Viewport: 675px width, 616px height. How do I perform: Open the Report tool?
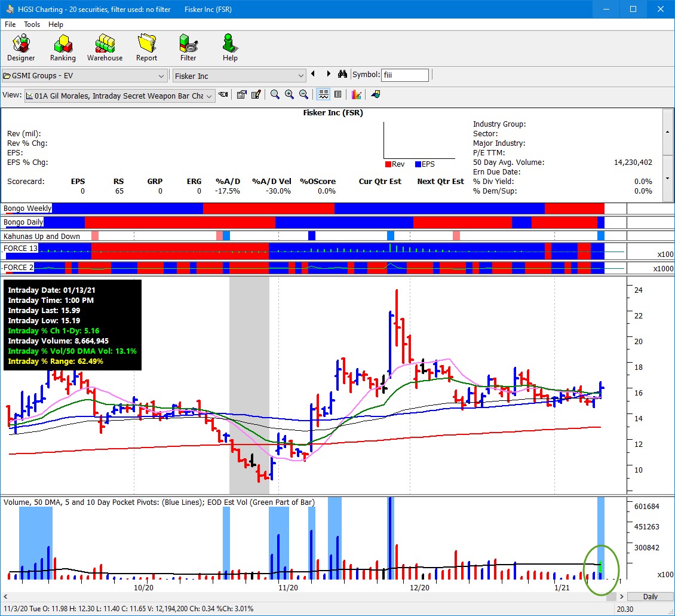point(146,48)
